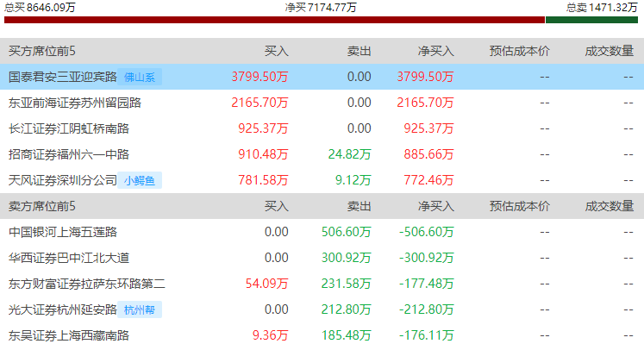The width and height of the screenshot is (644, 350).
Task: Open 招商证券福州六一中路 seat entry
Action: coord(69,154)
